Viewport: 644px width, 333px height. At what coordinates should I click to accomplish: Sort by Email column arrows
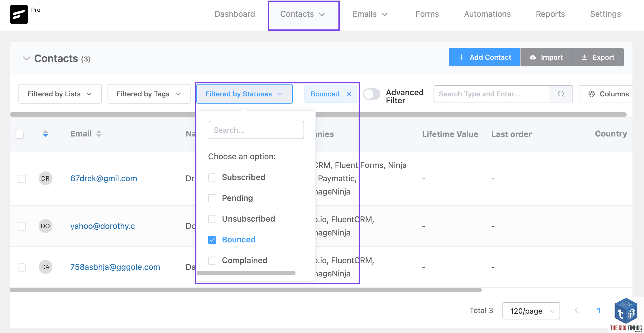pos(99,134)
